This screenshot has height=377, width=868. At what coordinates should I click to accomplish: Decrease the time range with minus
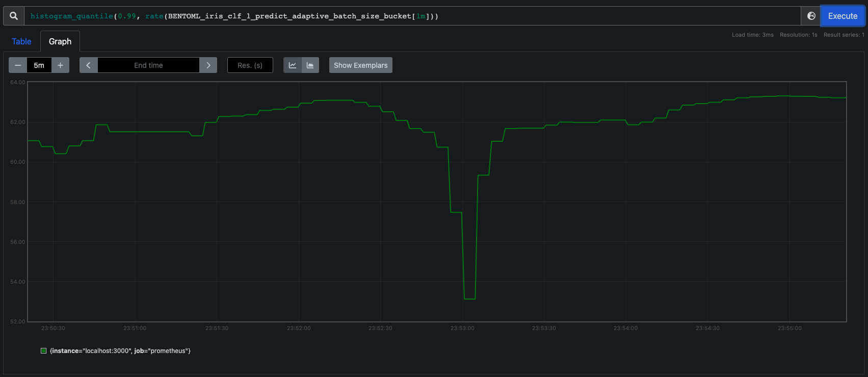point(18,65)
